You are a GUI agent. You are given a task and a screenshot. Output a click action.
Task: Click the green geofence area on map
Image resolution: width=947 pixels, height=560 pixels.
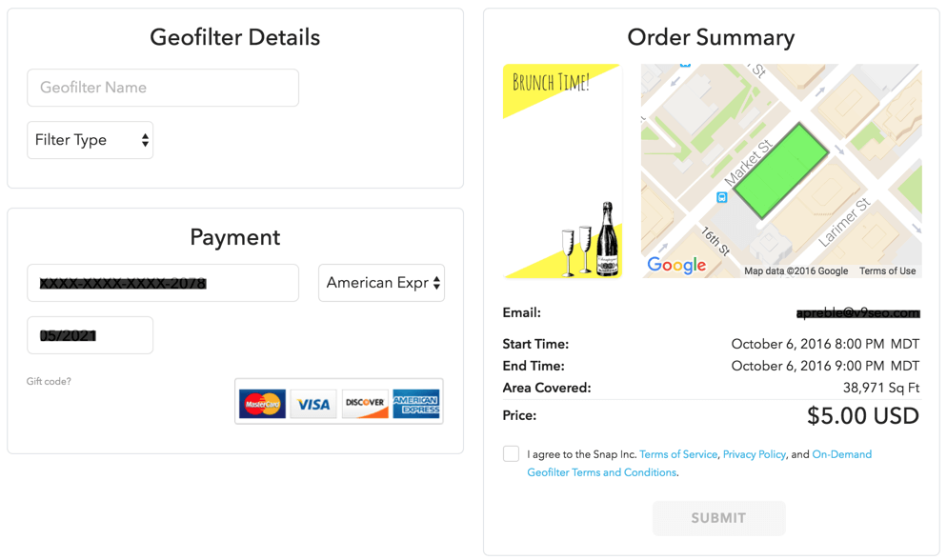[x=781, y=171]
